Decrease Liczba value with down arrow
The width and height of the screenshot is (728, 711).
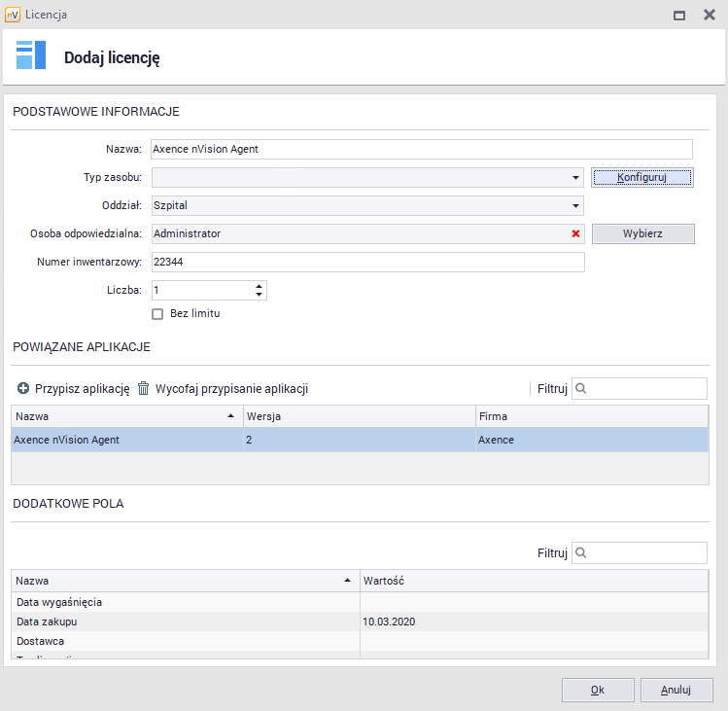[x=259, y=295]
